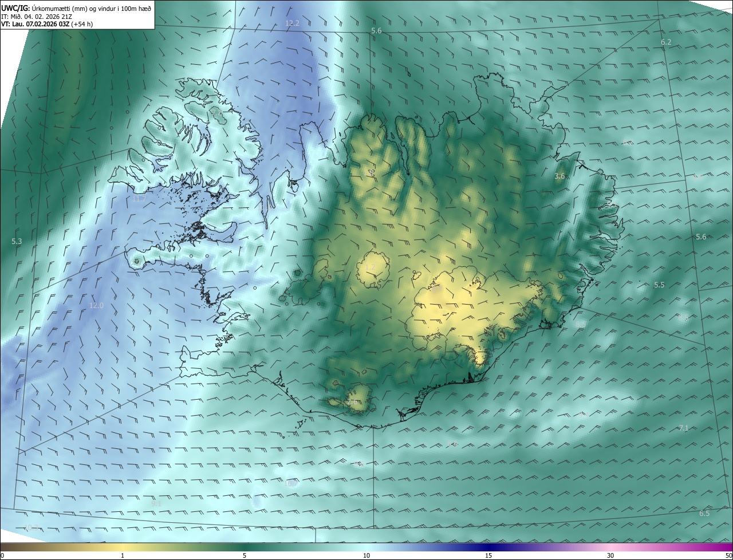733x560 pixels.
Task: Click the legend tick label "0"
Action: (x=2, y=555)
